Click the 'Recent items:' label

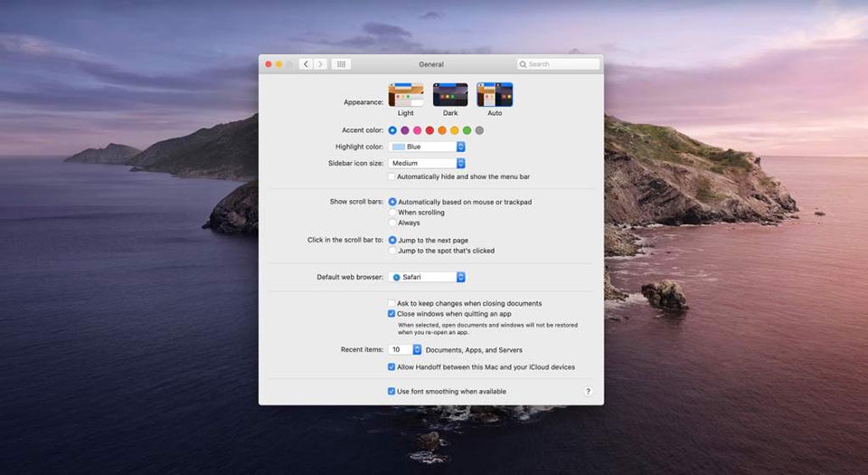[362, 349]
